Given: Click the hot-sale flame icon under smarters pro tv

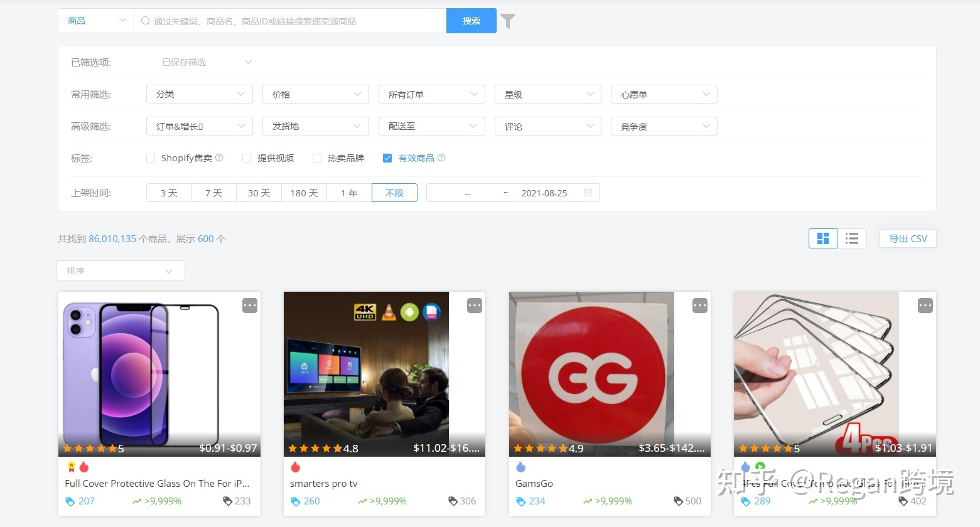Looking at the screenshot, I should (x=295, y=467).
